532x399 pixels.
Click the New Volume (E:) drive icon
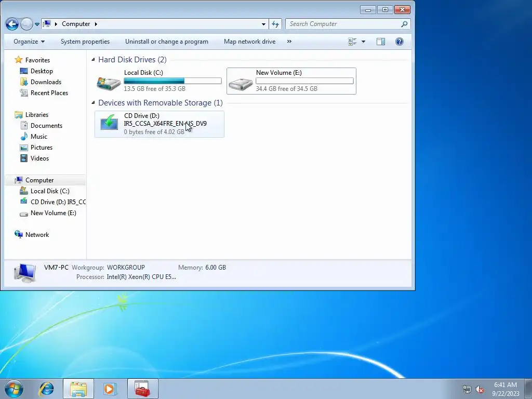(x=240, y=84)
